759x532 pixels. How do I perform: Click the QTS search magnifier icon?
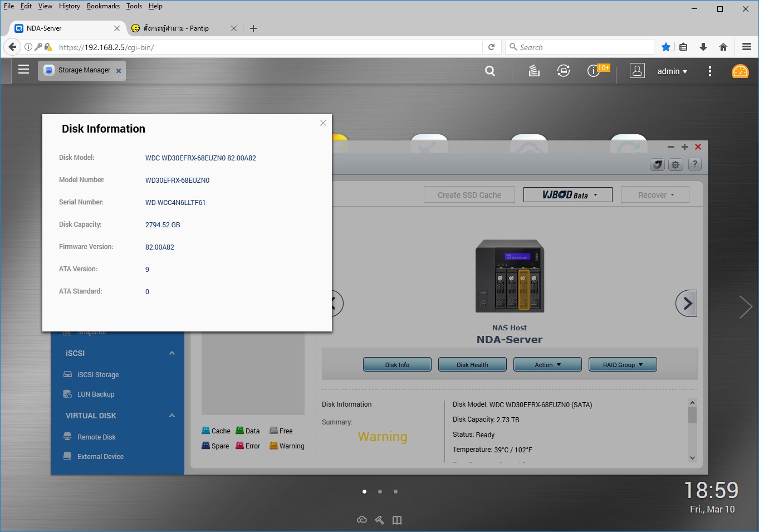click(490, 71)
